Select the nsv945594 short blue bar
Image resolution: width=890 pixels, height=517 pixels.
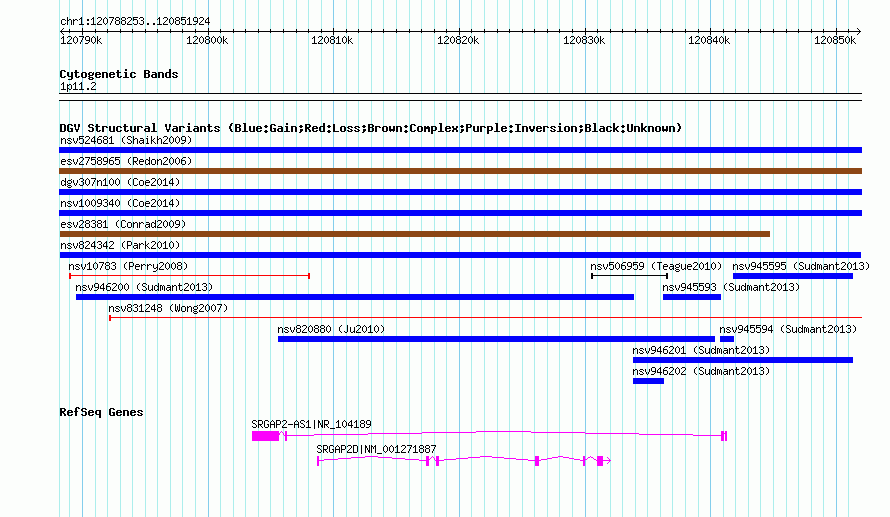click(x=727, y=339)
